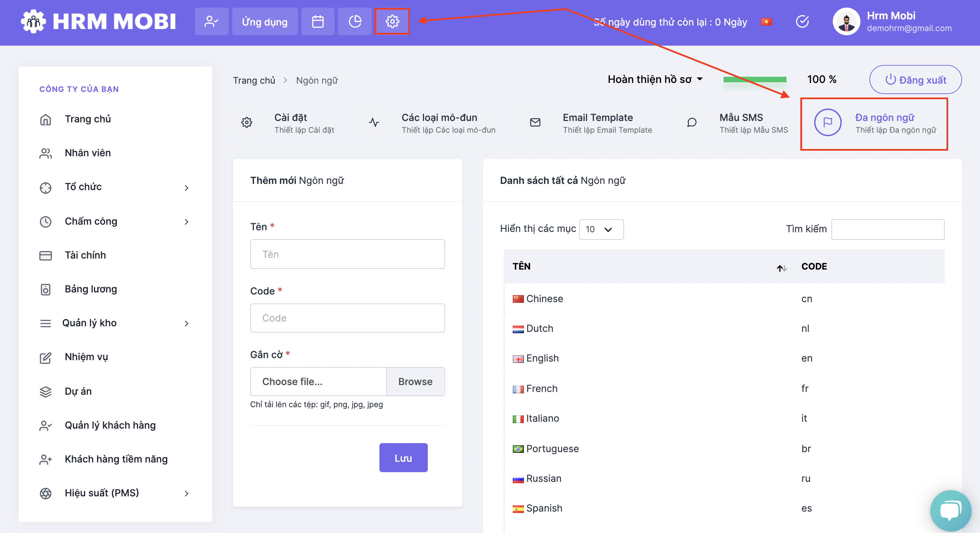
Task: Focus the Tìm kiếm search box
Action: [887, 230]
